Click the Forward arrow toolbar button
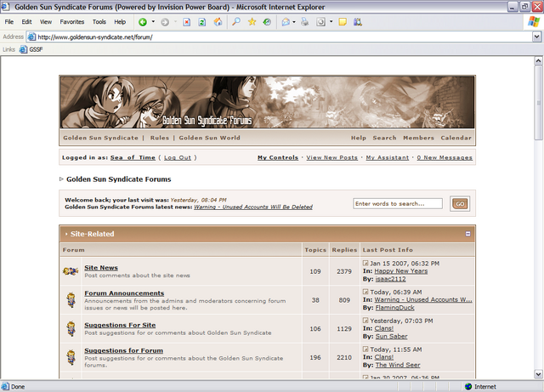 (x=165, y=22)
